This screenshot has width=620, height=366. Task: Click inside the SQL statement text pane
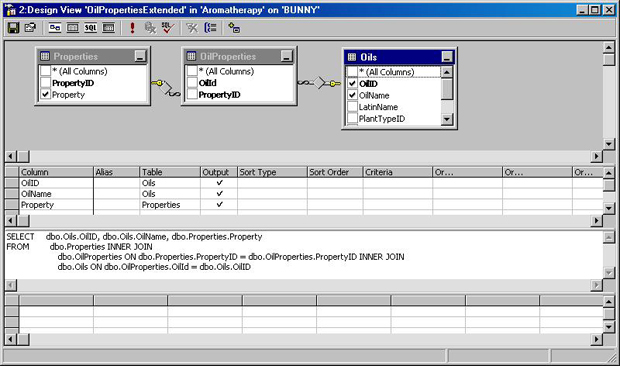[x=304, y=255]
